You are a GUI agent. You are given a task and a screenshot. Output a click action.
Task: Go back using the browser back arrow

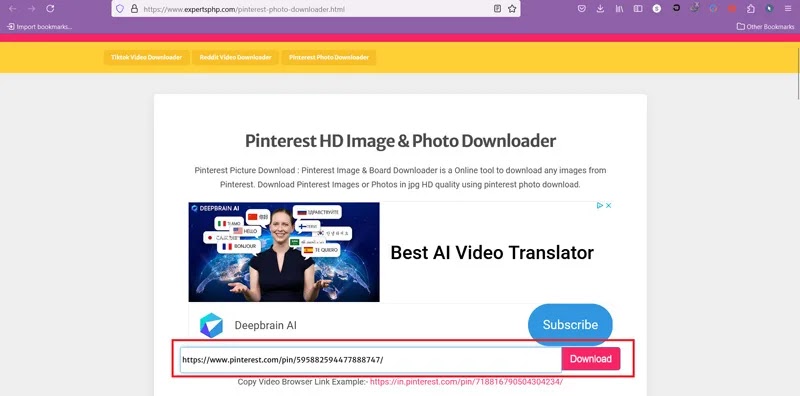click(13, 9)
